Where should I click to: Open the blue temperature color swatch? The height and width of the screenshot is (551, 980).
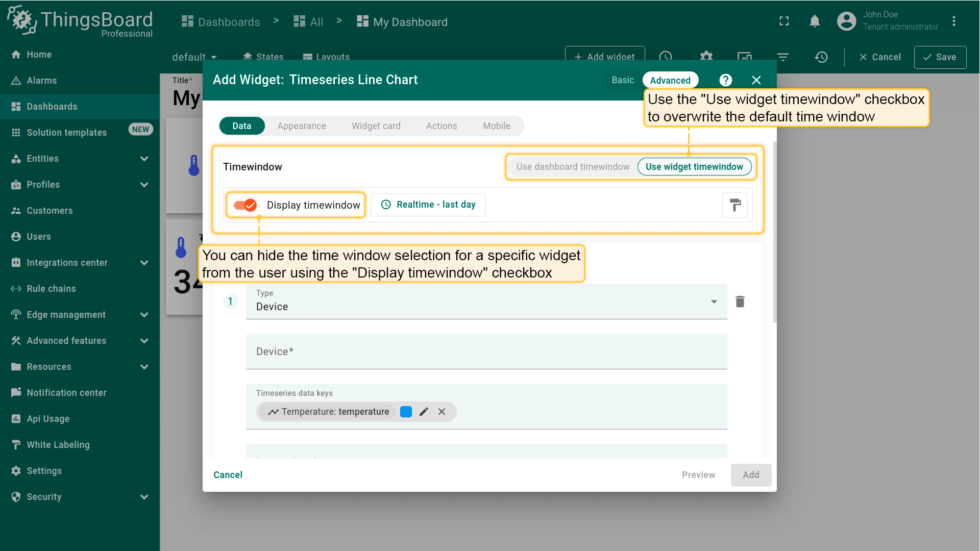click(406, 412)
